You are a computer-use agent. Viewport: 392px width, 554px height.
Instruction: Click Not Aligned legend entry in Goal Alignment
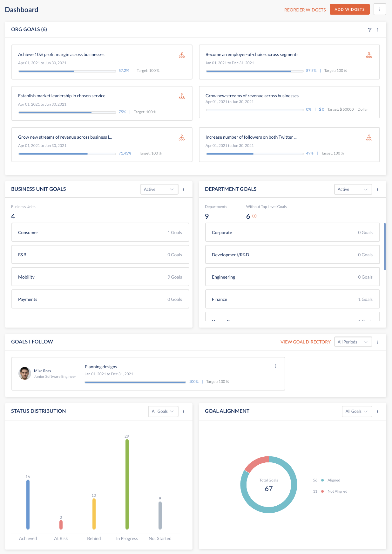pyautogui.click(x=330, y=491)
